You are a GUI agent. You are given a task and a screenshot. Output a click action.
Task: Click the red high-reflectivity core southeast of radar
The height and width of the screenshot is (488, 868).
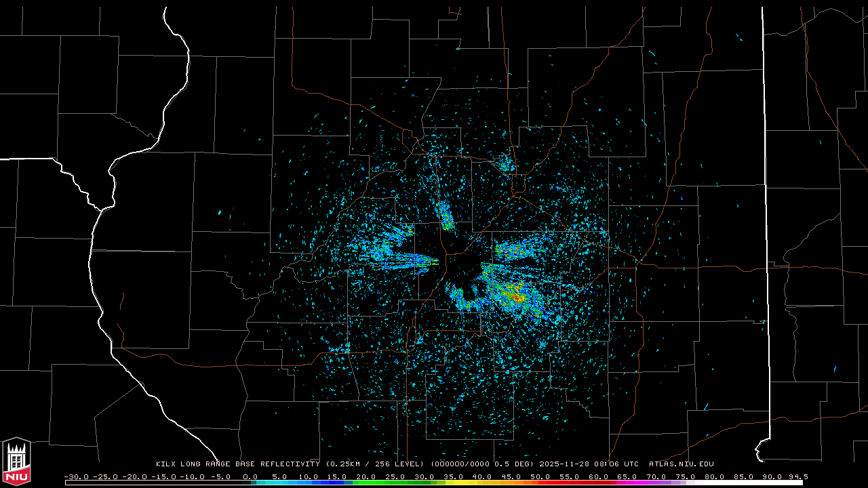point(519,298)
